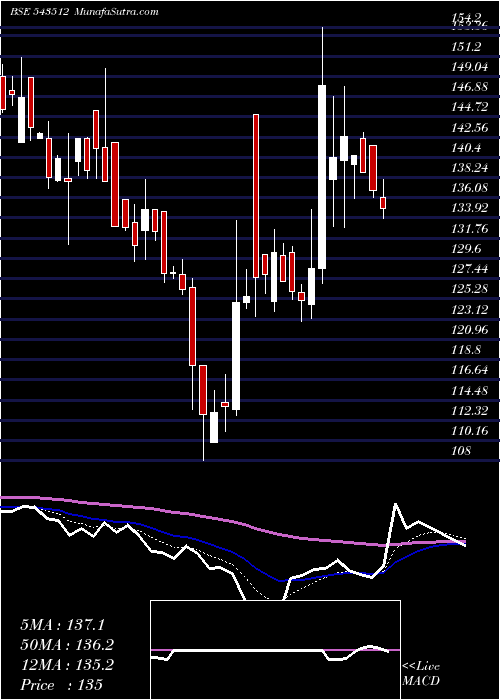This screenshot has width=500, height=700.
Task: Select the 129.6 price axis label
Action: (467, 249)
